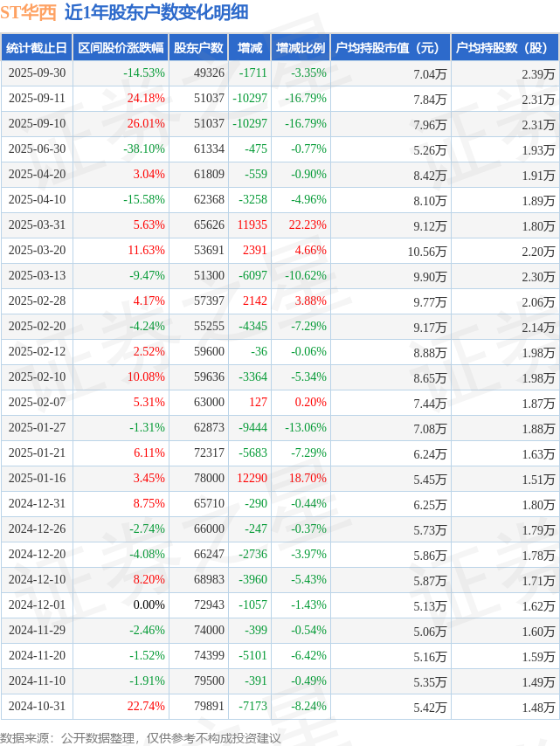Click the 2024-10-31 date cell
This screenshot has width=560, height=746.
click(36, 707)
